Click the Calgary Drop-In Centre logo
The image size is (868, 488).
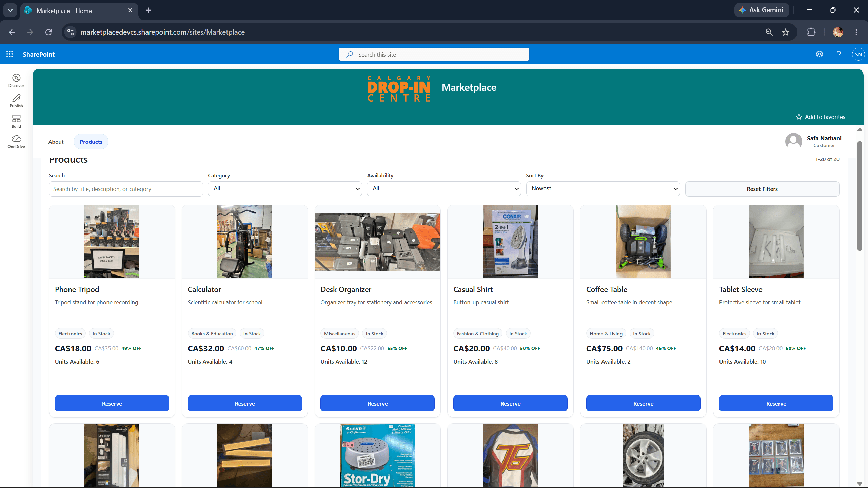pyautogui.click(x=399, y=88)
